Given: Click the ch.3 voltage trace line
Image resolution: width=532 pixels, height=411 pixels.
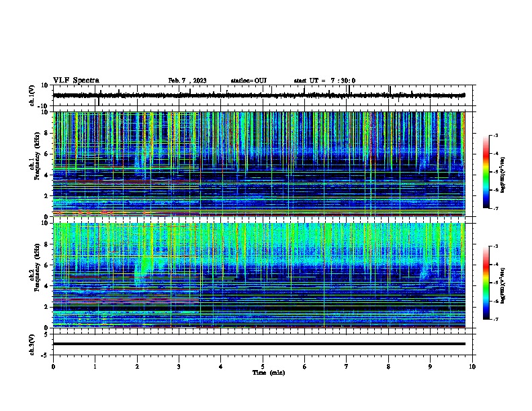Looking at the screenshot, I should (x=259, y=344).
